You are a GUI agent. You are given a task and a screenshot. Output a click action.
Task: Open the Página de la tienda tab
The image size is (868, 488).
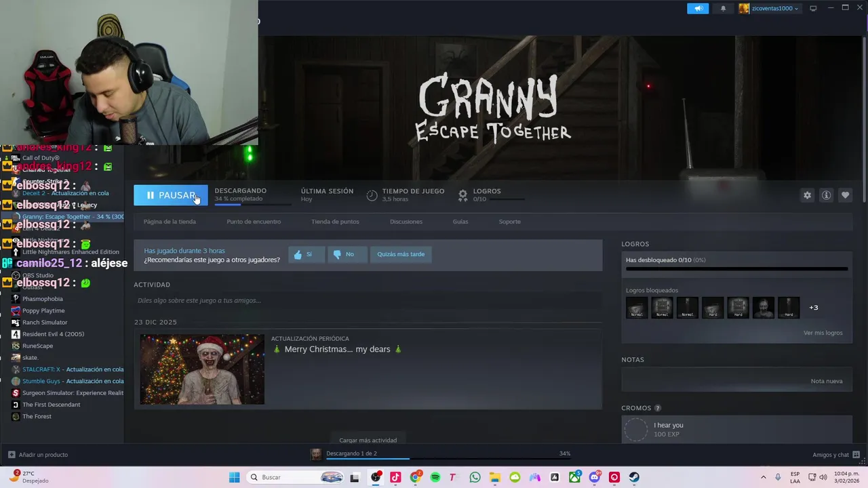170,222
